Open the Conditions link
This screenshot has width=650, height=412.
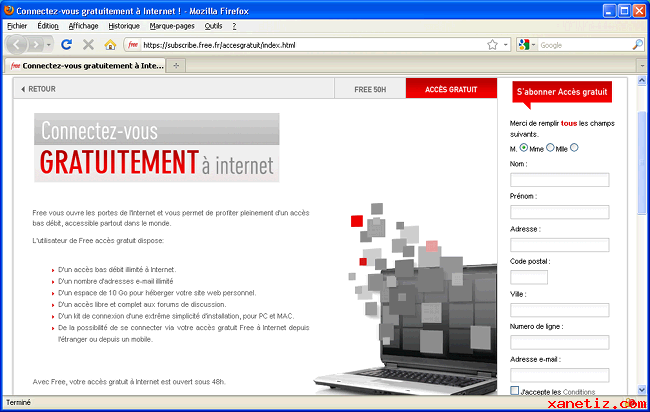point(579,392)
